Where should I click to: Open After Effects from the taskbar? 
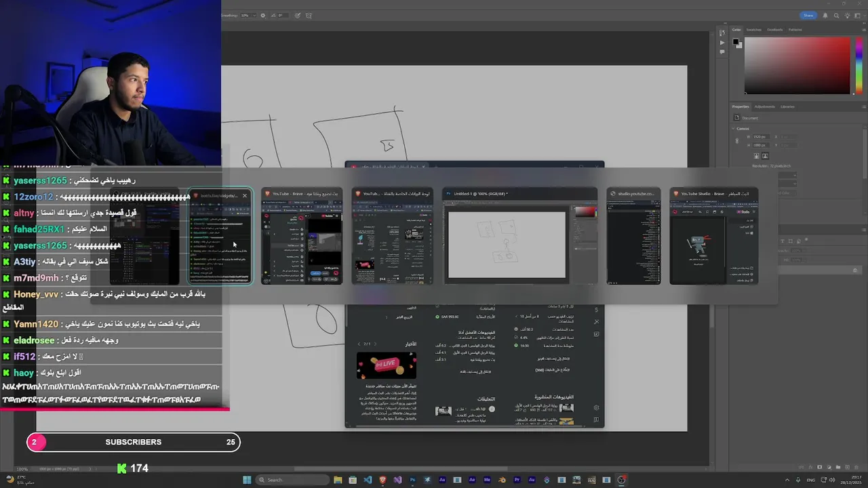(472, 480)
